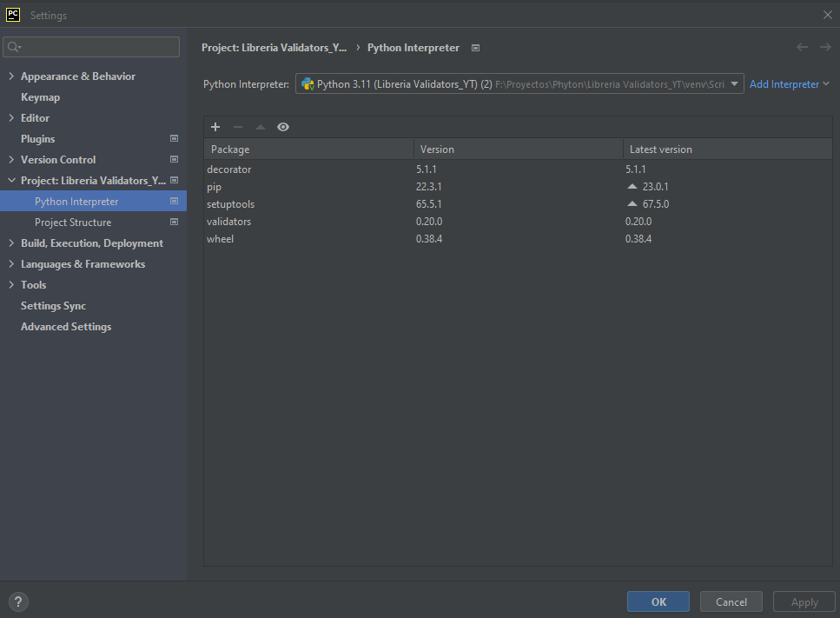The height and width of the screenshot is (618, 840).
Task: Click the upgrade arrow next to pip 23.0.1
Action: tap(632, 186)
